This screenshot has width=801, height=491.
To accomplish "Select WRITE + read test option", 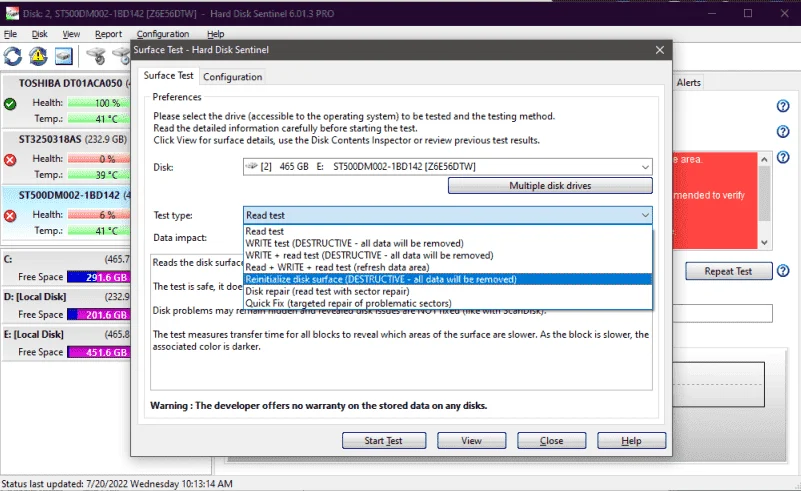I will click(x=447, y=255).
